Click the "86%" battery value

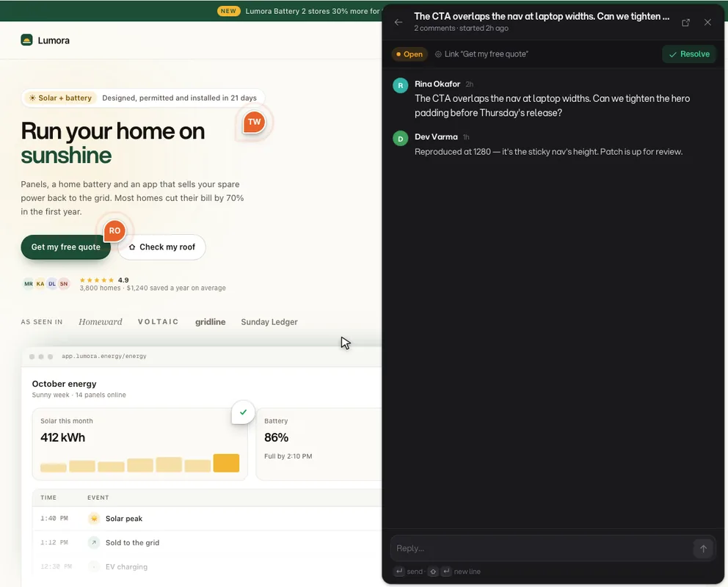pyautogui.click(x=276, y=437)
